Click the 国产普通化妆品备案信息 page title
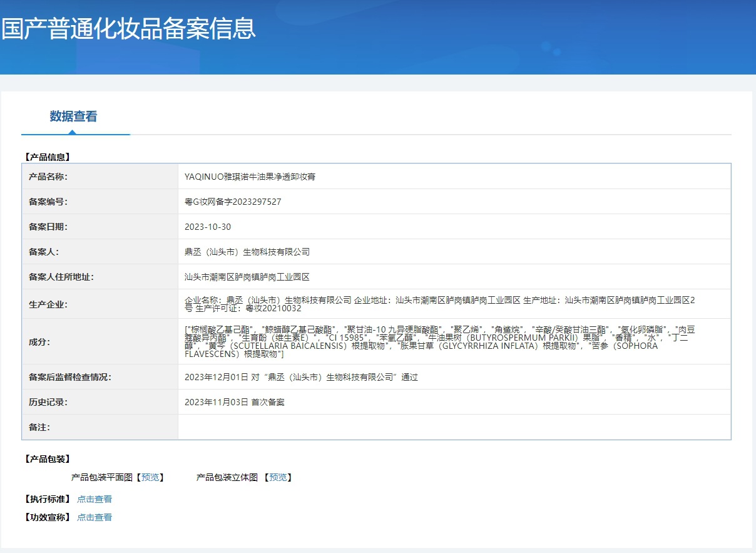This screenshot has width=756, height=553. click(x=128, y=29)
